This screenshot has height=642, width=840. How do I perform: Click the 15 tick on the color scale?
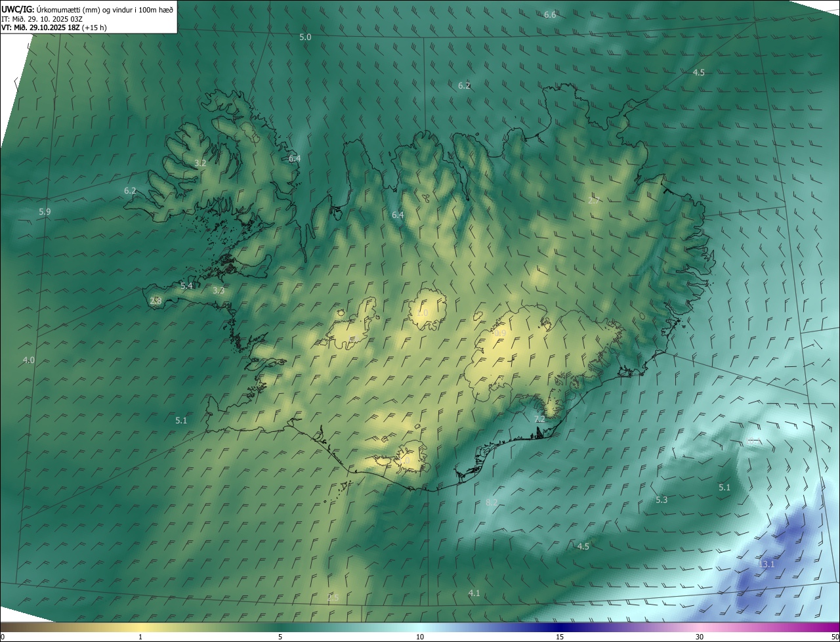click(x=560, y=637)
